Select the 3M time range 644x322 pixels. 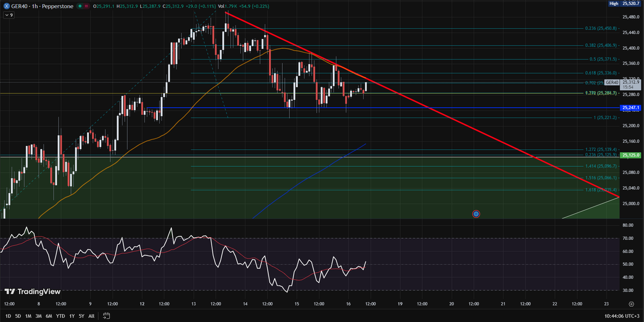39,316
